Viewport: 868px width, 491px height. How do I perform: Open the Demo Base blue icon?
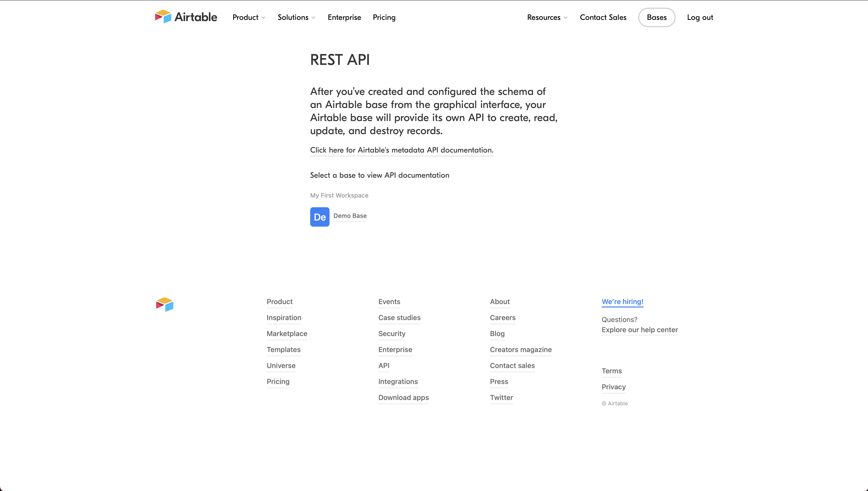click(x=320, y=217)
